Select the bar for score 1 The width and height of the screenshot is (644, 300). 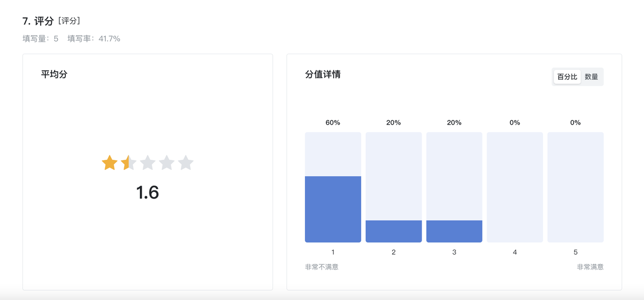333,187
